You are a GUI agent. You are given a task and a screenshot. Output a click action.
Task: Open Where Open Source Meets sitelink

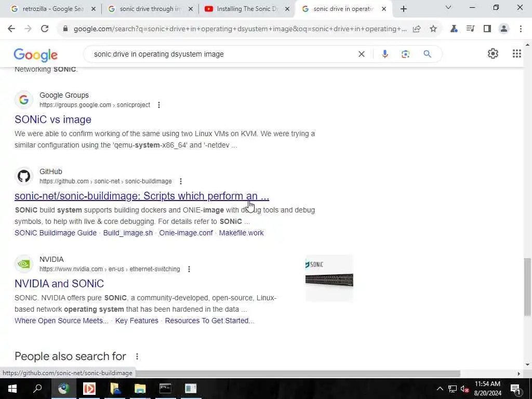[61, 321]
